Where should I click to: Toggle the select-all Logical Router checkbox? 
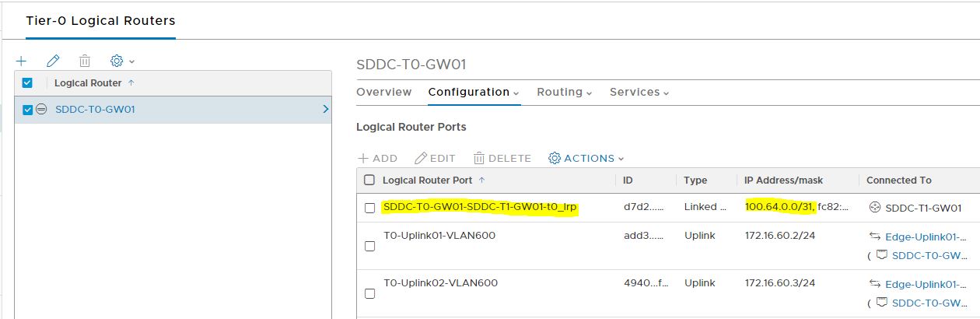27,83
